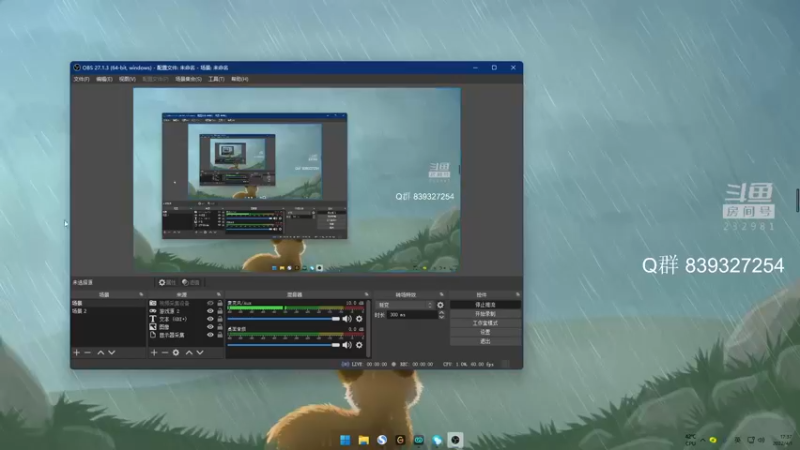Toggle visibility of 图像 source
800x450 pixels.
point(210,327)
